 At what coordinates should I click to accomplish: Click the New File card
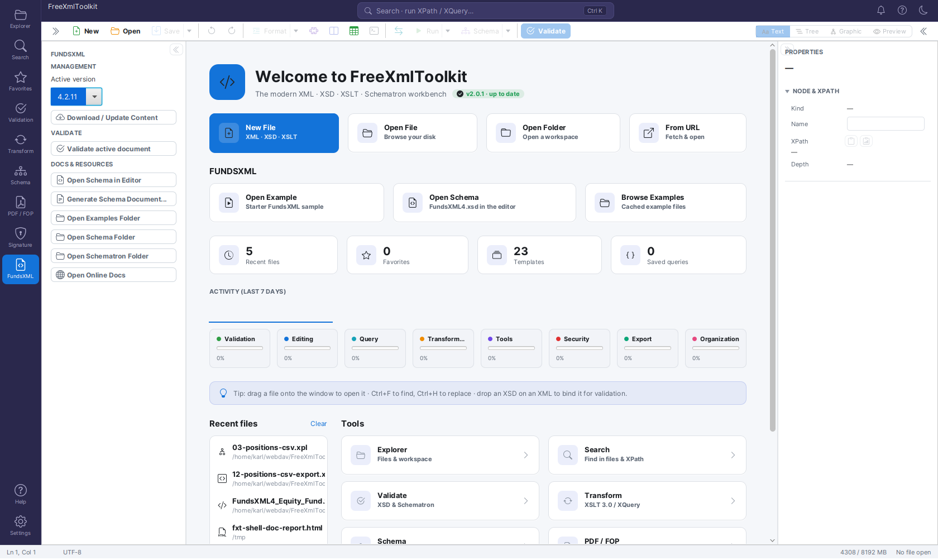coord(274,133)
